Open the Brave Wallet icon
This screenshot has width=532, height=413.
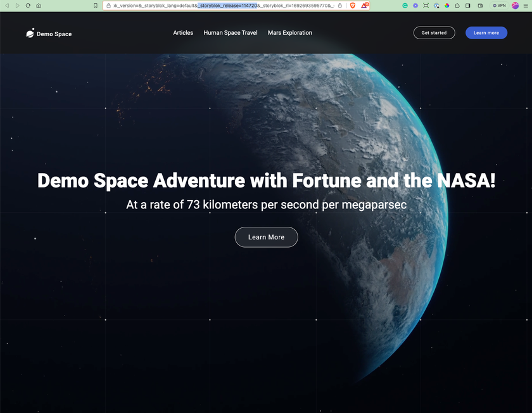[x=480, y=6]
